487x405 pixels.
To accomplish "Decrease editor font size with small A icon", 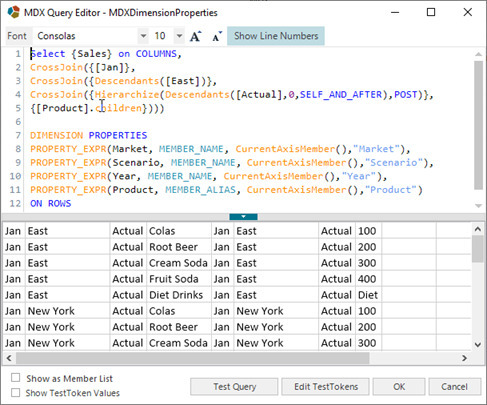I will tap(217, 36).
